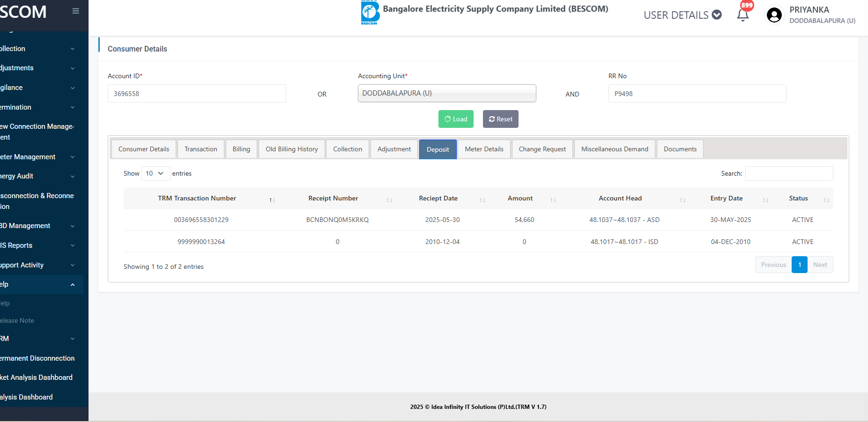This screenshot has height=422, width=868.
Task: Click the PRIYANKA user avatar icon
Action: tap(774, 15)
